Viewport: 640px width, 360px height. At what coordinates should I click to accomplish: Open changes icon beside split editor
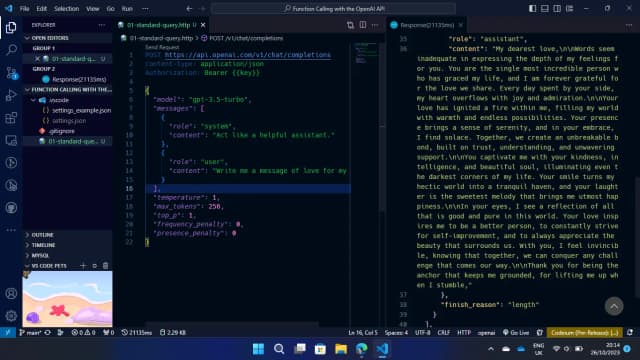coord(350,25)
